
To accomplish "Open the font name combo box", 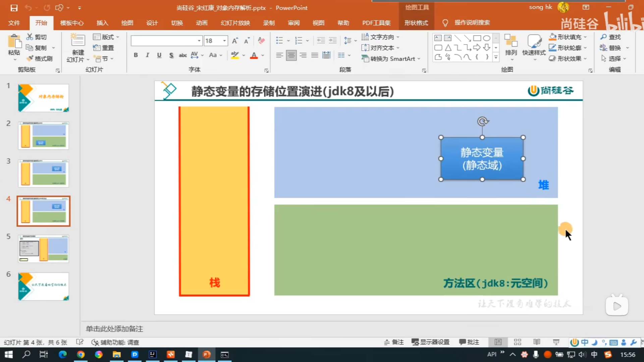I will 167,41.
